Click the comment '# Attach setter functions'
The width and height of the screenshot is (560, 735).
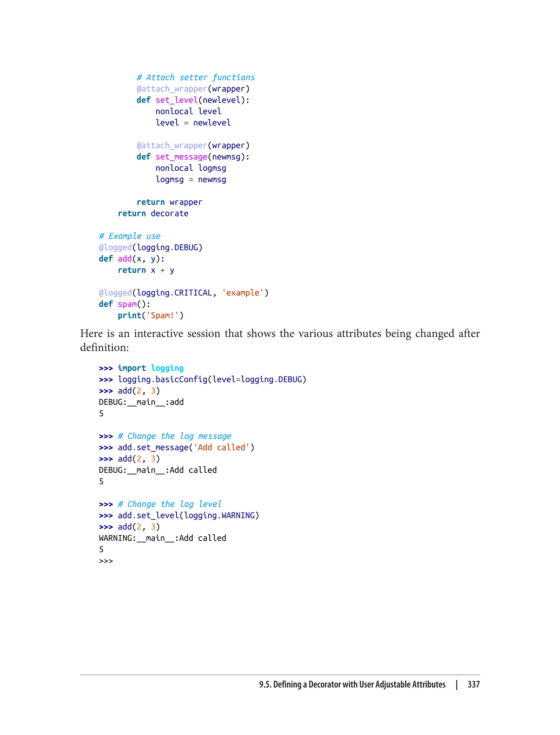pos(196,77)
